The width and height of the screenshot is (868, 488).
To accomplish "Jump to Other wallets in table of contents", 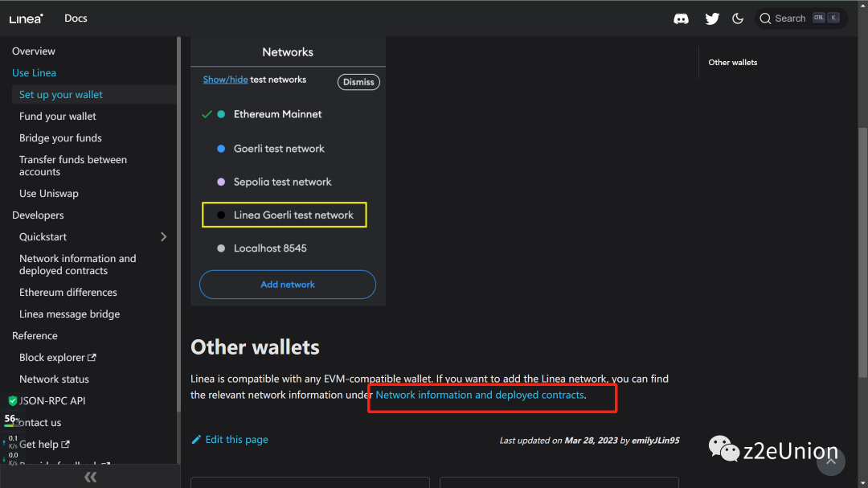I will click(x=732, y=63).
